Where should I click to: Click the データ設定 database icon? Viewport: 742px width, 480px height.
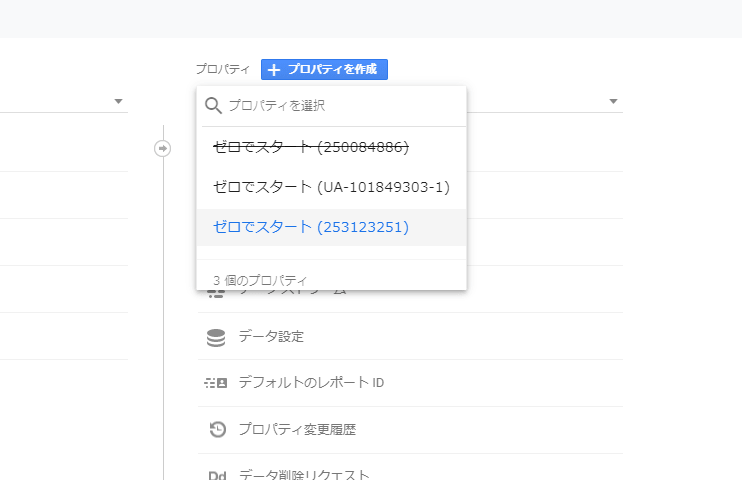(x=216, y=337)
